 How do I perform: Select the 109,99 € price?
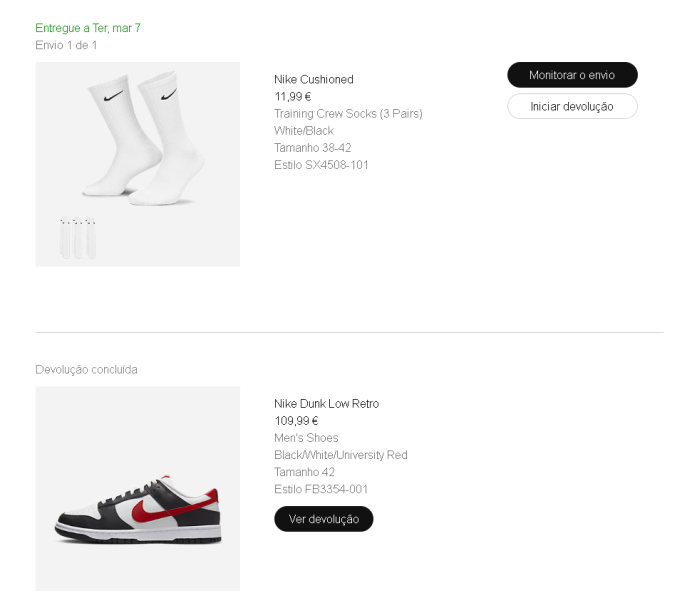pos(296,420)
